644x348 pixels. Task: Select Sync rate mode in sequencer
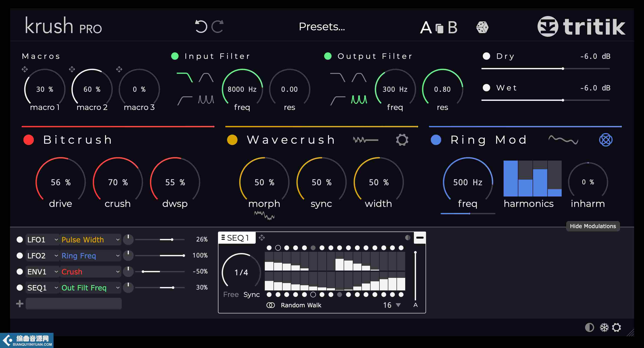[x=252, y=295]
